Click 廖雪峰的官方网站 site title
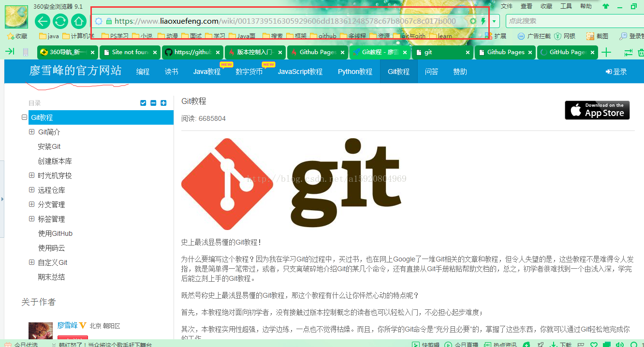The height and width of the screenshot is (347, 644). pyautogui.click(x=75, y=71)
